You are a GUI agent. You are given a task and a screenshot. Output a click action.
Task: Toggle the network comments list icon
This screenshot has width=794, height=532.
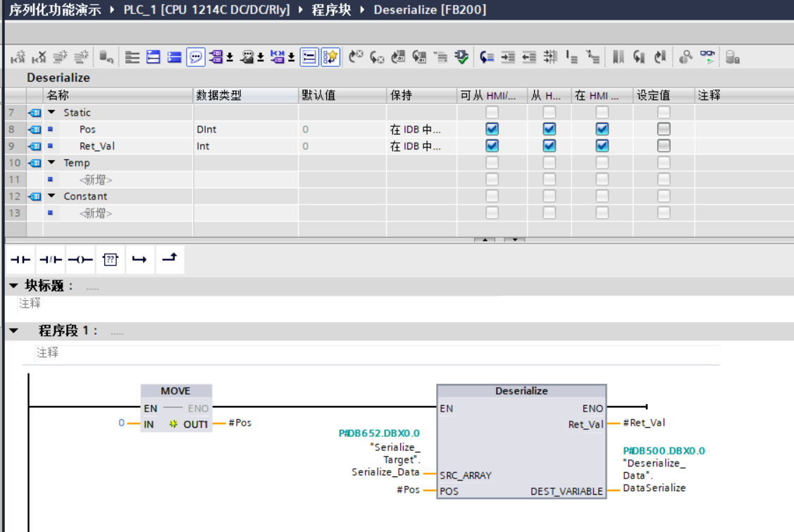click(309, 57)
